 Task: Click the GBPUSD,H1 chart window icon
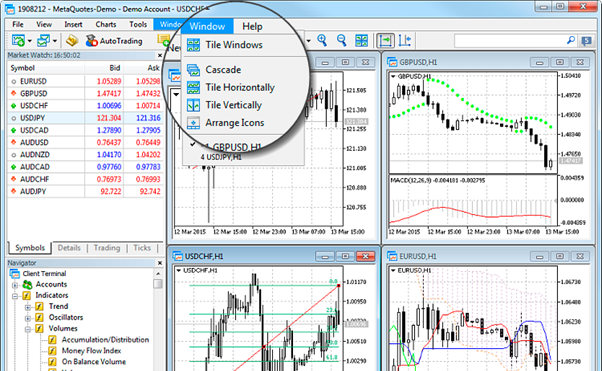392,62
